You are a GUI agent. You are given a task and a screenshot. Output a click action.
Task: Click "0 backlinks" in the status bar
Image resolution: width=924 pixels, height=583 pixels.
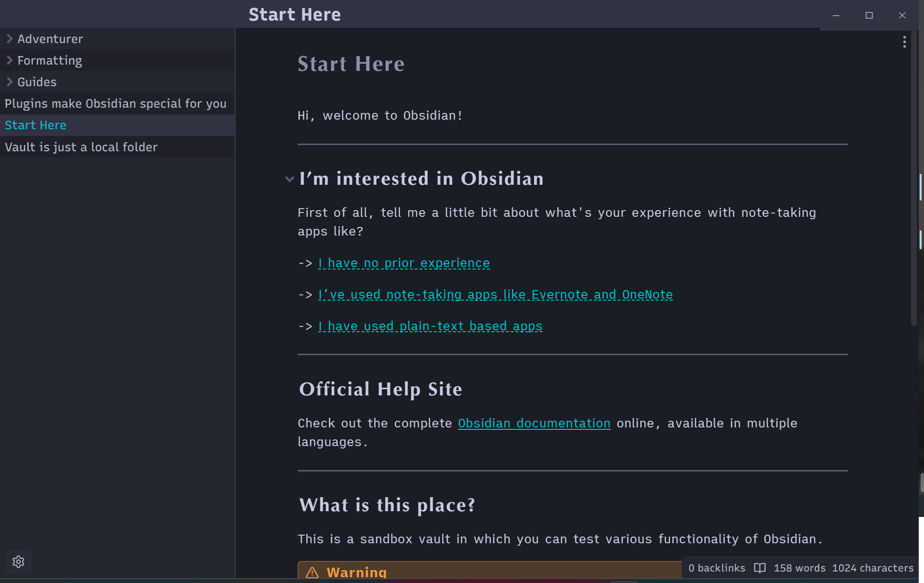coord(716,568)
